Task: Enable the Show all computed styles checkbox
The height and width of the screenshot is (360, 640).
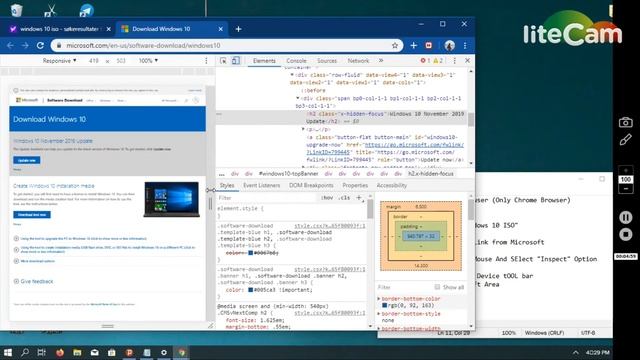Action: tap(437, 287)
